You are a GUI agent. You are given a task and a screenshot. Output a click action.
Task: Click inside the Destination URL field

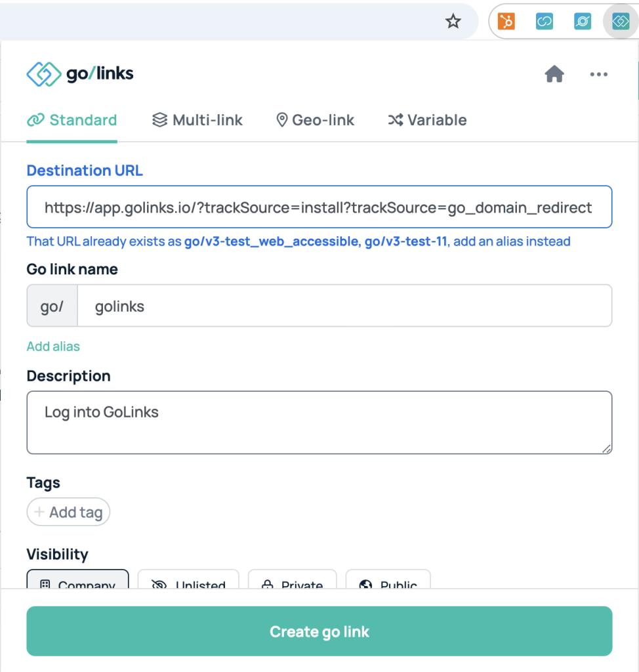click(319, 206)
